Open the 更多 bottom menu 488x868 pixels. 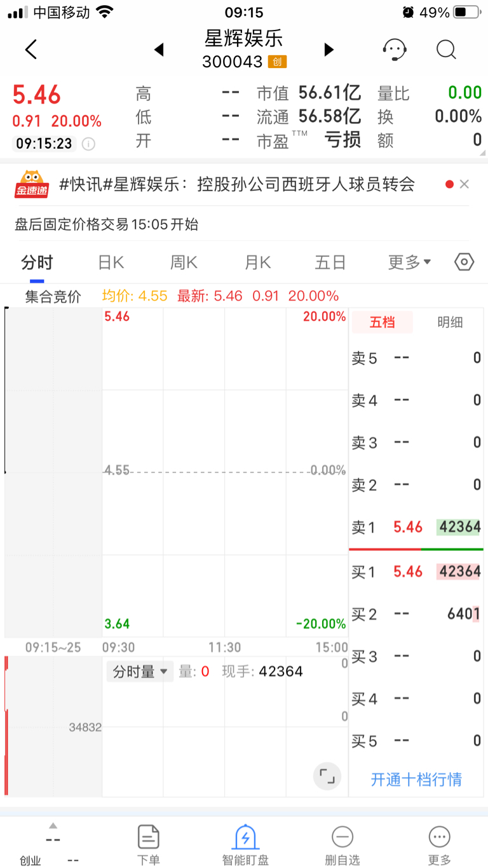(439, 846)
